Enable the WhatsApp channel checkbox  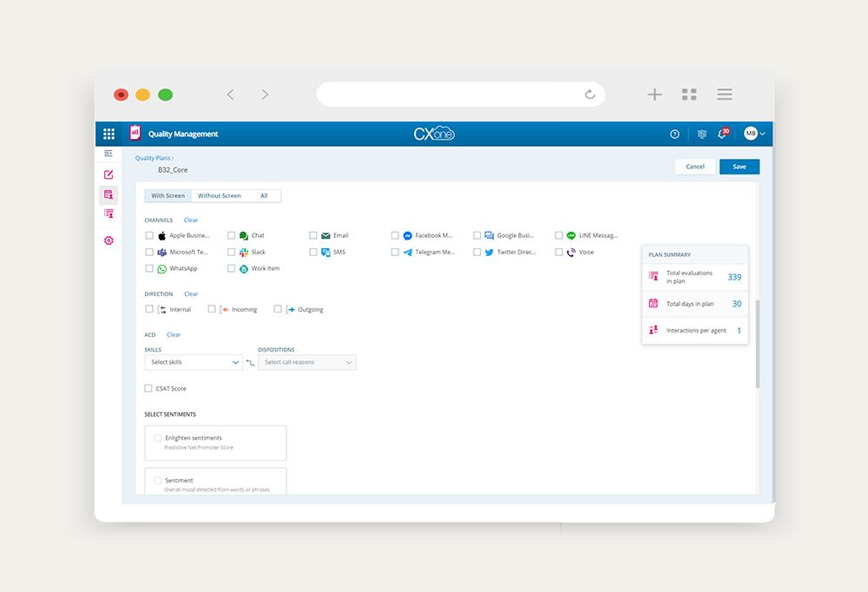coord(149,269)
